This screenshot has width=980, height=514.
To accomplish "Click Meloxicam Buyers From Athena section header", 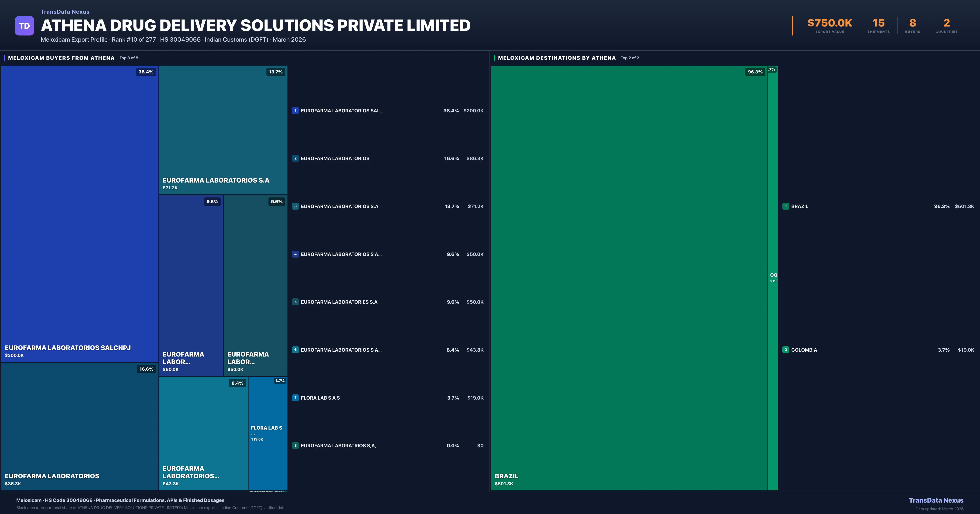I will (x=61, y=58).
